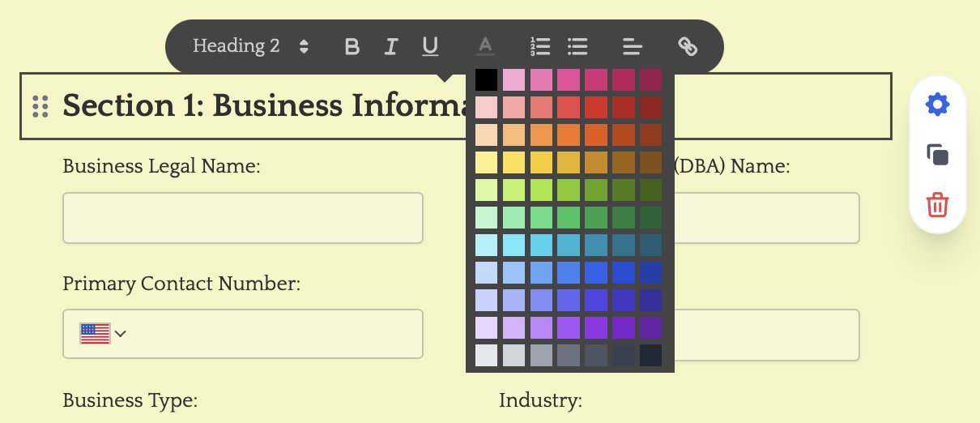
Task: Select the pure orange swatch in the orange row
Action: point(569,135)
